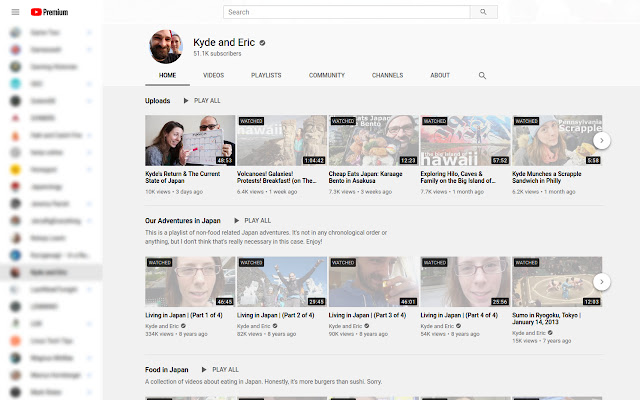Open Kyde's Return & Current State thumbnail

pos(190,140)
